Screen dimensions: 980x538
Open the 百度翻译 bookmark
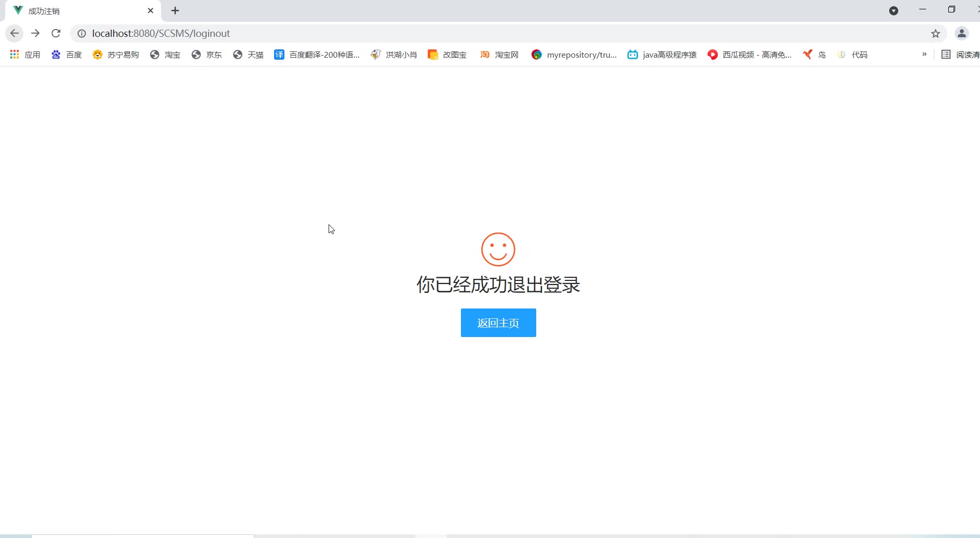[x=317, y=55]
